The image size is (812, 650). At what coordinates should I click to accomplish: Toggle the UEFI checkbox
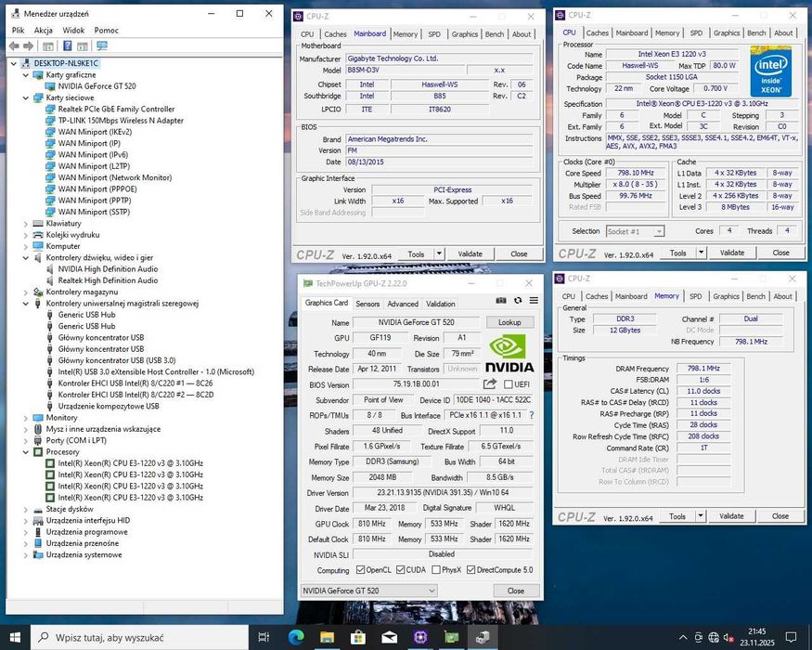509,384
